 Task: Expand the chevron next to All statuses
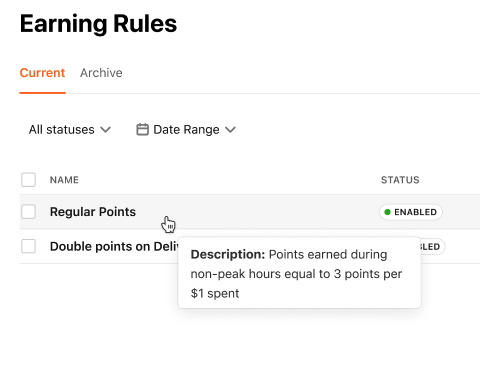pos(105,129)
